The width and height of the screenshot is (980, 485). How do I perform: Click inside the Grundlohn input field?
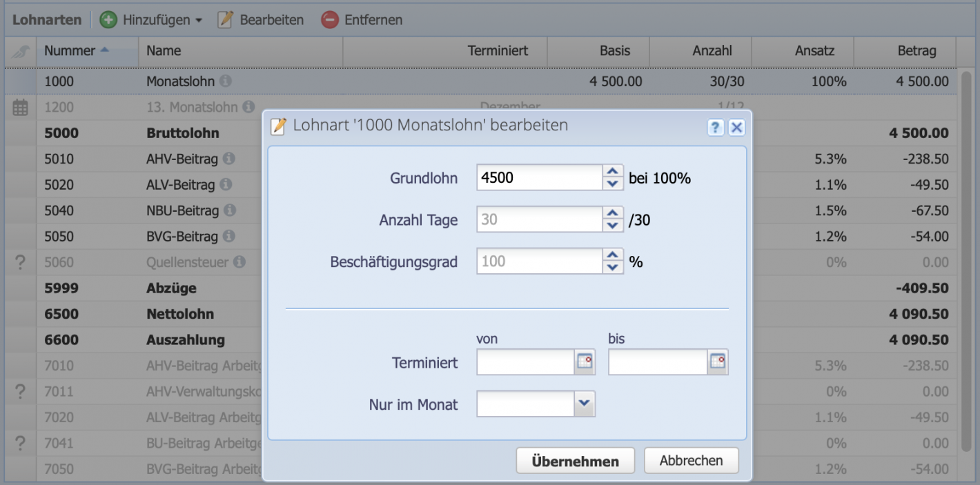point(538,177)
